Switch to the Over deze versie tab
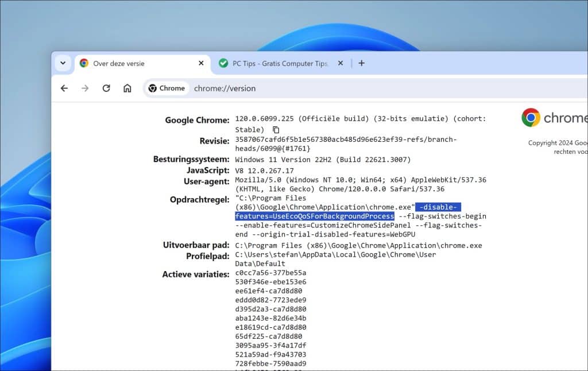The width and height of the screenshot is (588, 371). (142, 63)
